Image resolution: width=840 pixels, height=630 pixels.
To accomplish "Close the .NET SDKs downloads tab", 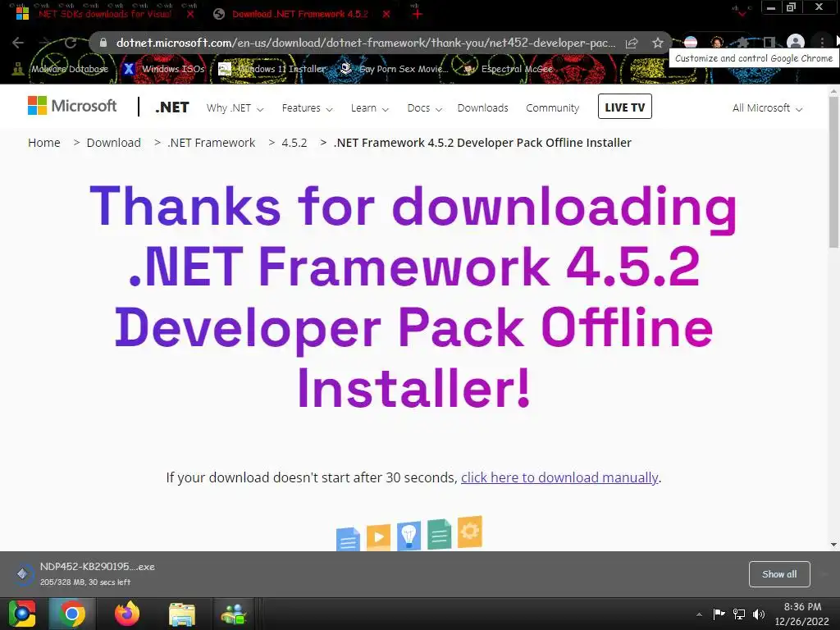I will tap(190, 15).
